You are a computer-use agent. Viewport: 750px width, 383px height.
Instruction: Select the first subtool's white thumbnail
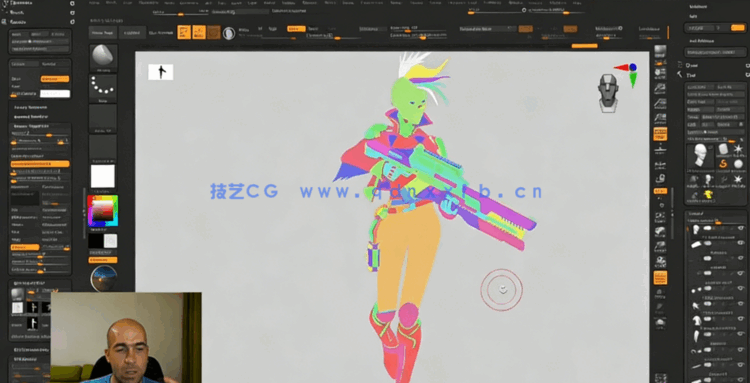[x=696, y=230]
